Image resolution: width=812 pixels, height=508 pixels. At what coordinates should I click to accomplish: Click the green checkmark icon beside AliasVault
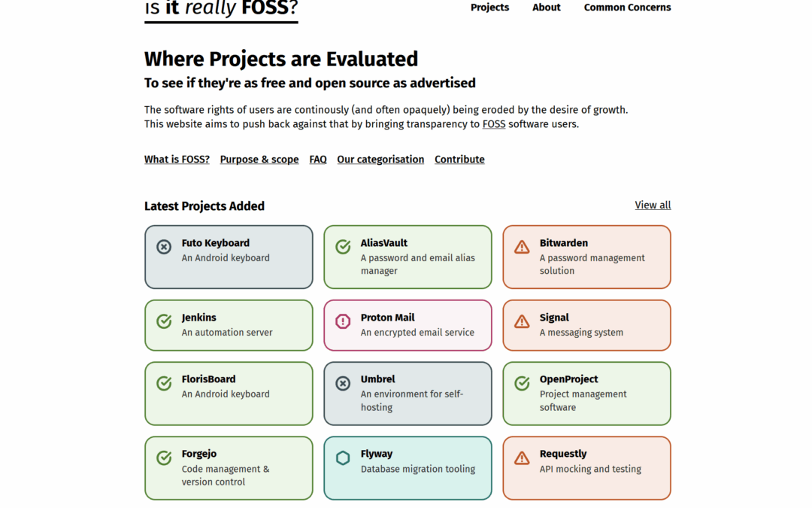click(343, 247)
